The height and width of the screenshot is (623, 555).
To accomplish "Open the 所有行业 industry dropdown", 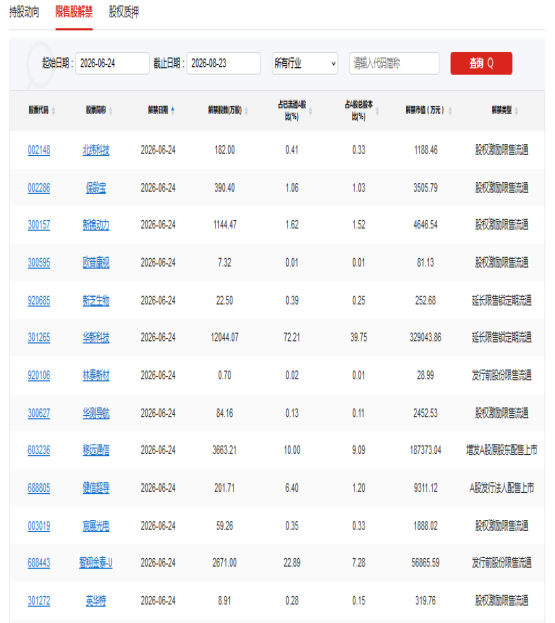I will (x=305, y=63).
